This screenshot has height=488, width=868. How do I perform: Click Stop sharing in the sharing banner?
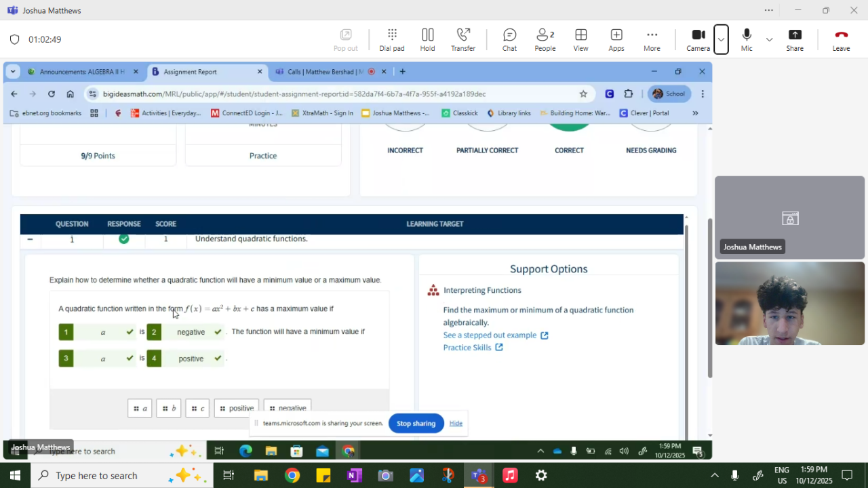[416, 424]
